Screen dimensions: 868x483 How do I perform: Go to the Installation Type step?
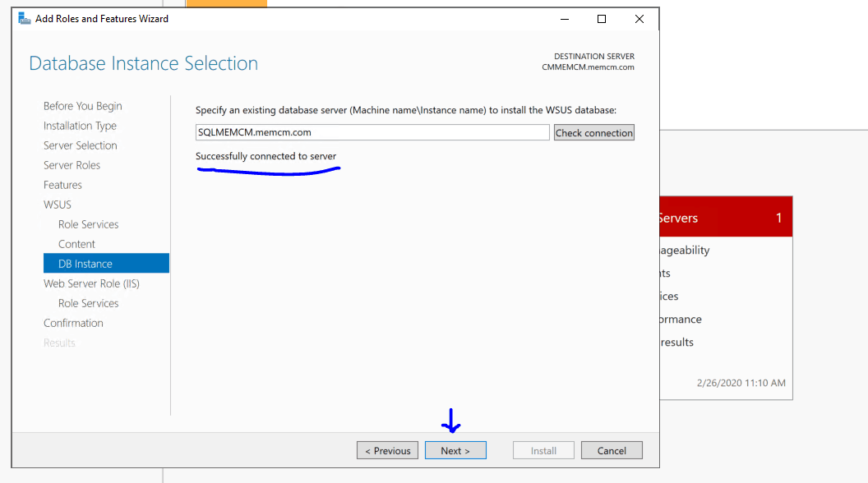(x=80, y=126)
